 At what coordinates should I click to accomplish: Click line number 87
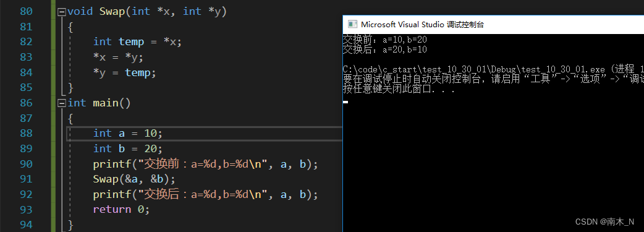[x=26, y=118]
